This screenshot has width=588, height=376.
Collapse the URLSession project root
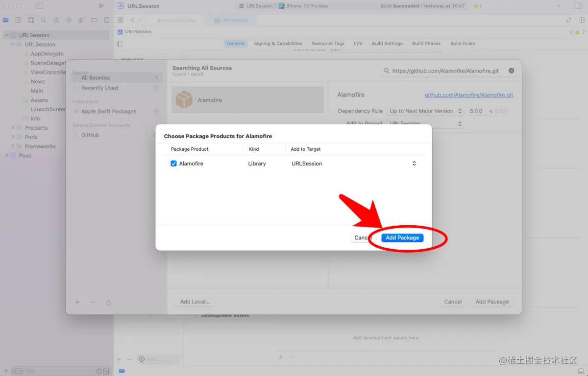[x=6, y=35]
